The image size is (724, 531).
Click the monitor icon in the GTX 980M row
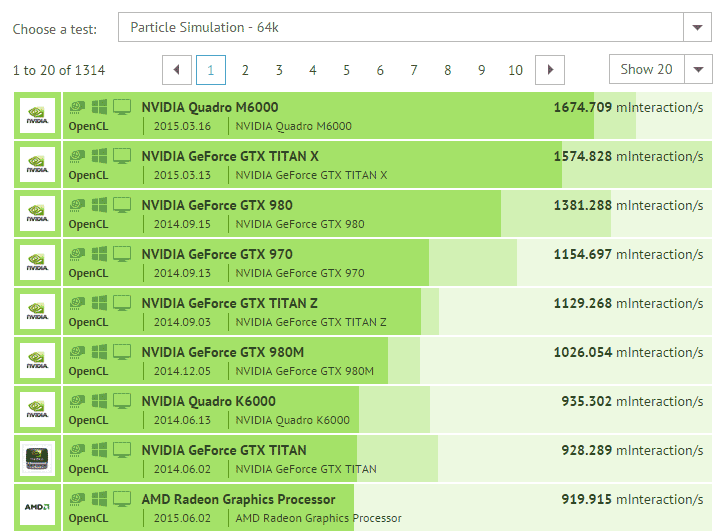pyautogui.click(x=122, y=352)
